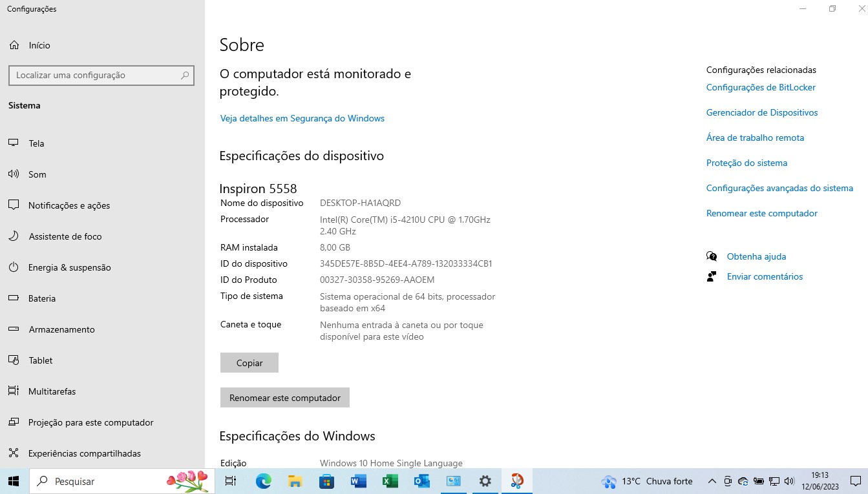Image resolution: width=868 pixels, height=494 pixels.
Task: Click the Assistente de foco moon icon
Action: point(14,236)
